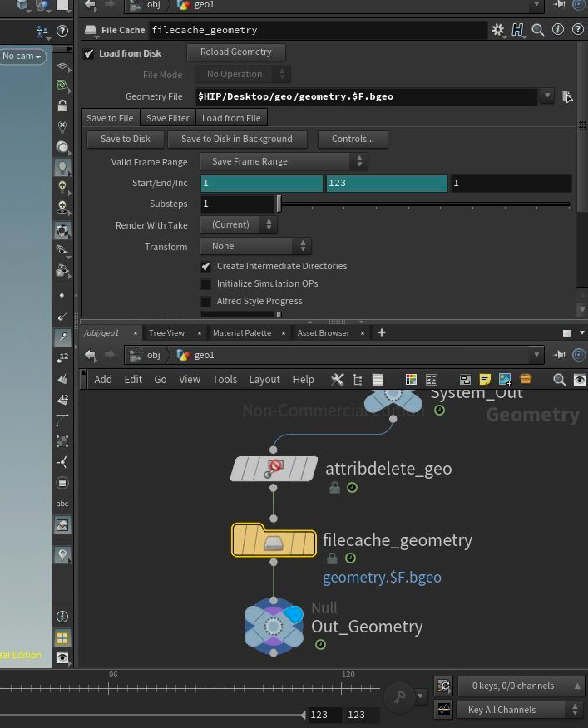Image resolution: width=588 pixels, height=728 pixels.
Task: Click the attribdelete_geo node icon
Action: click(274, 469)
